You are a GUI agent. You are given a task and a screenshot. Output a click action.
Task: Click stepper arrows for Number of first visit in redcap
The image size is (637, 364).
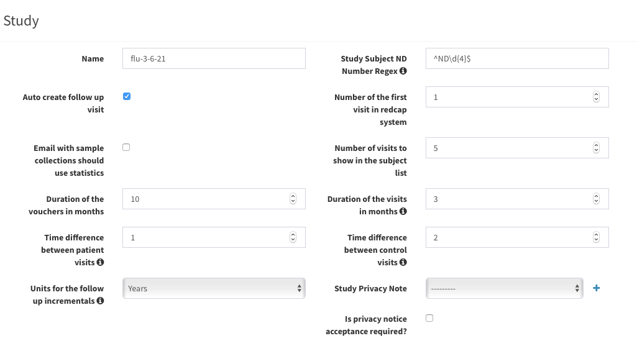[x=596, y=97]
